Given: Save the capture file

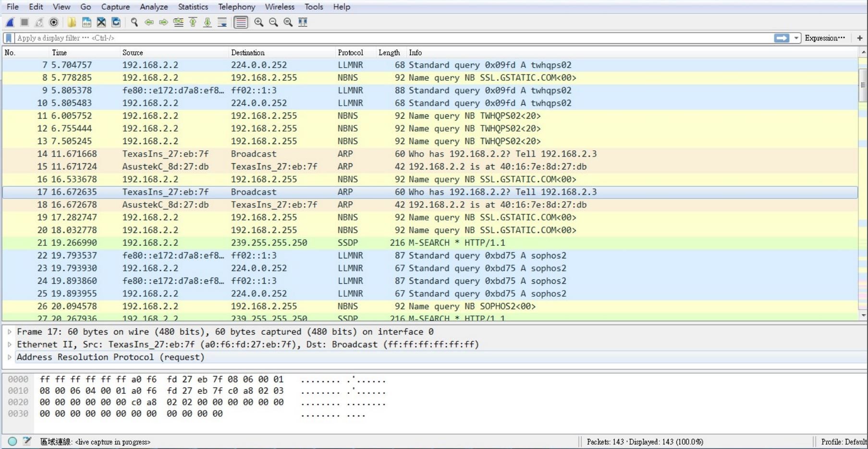Looking at the screenshot, I should click(86, 22).
